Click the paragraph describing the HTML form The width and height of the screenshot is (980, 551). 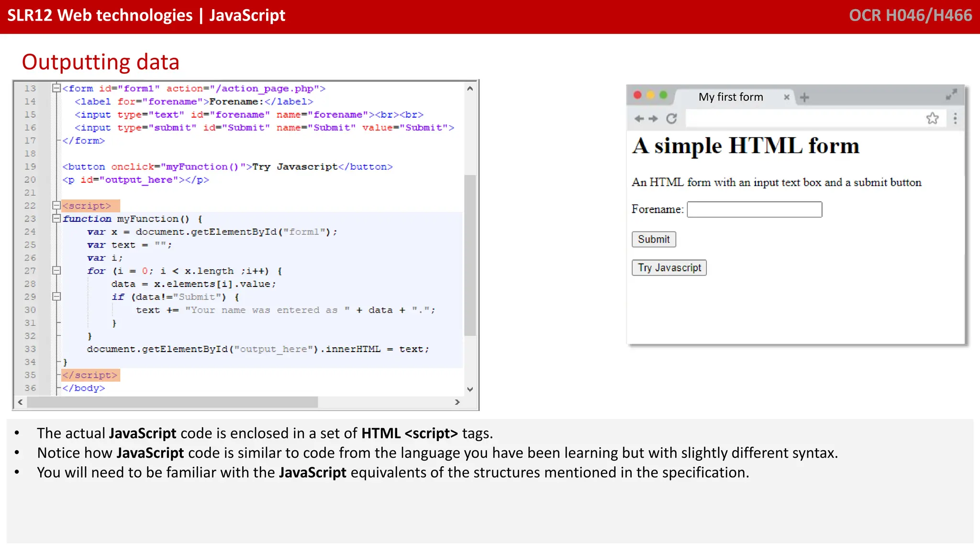pyautogui.click(x=776, y=182)
